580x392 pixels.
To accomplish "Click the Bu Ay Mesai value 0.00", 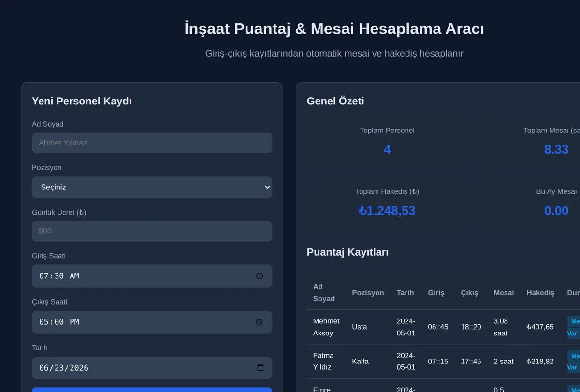I will click(556, 211).
